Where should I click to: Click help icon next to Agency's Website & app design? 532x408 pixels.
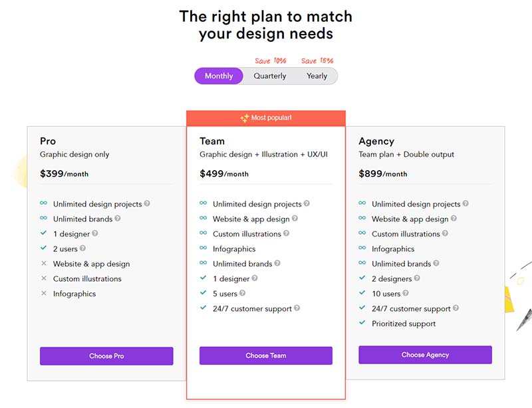click(x=454, y=219)
